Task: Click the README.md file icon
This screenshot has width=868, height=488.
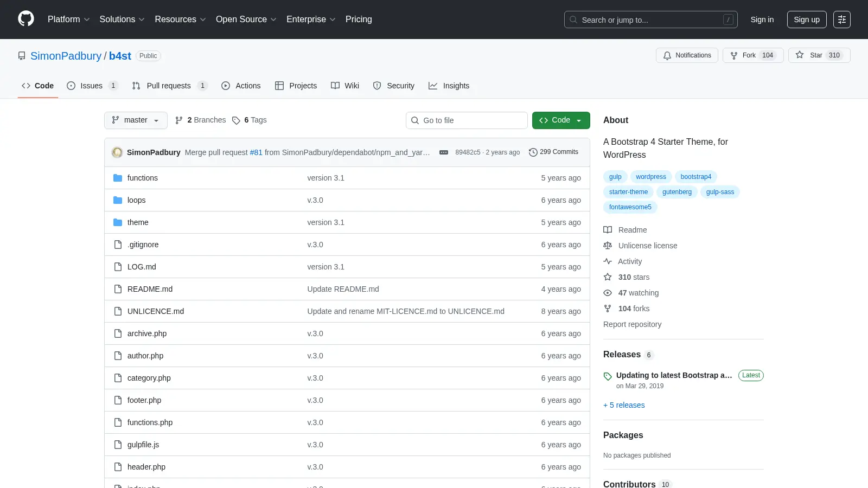Action: 118,289
